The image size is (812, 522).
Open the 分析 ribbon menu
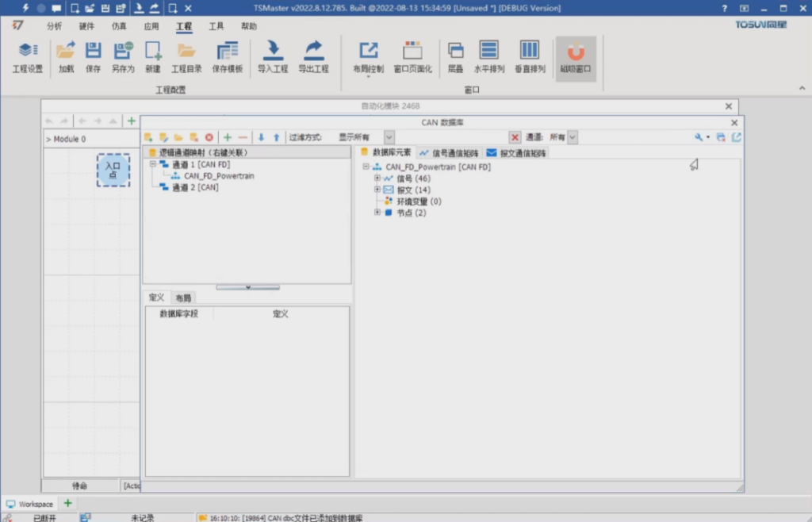54,26
